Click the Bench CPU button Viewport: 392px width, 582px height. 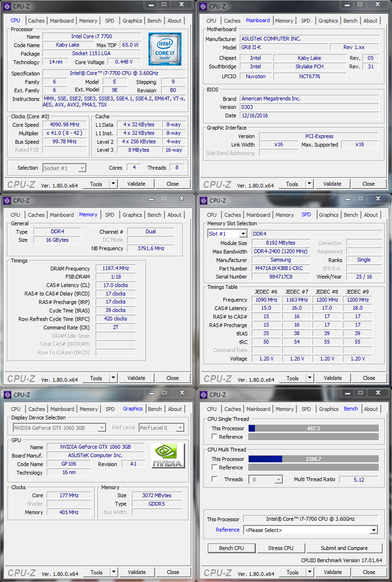tap(231, 548)
